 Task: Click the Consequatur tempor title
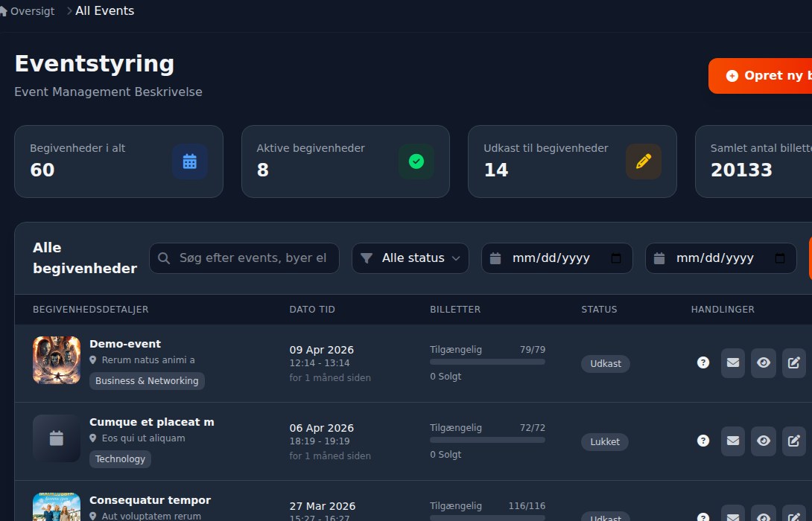tap(150, 500)
